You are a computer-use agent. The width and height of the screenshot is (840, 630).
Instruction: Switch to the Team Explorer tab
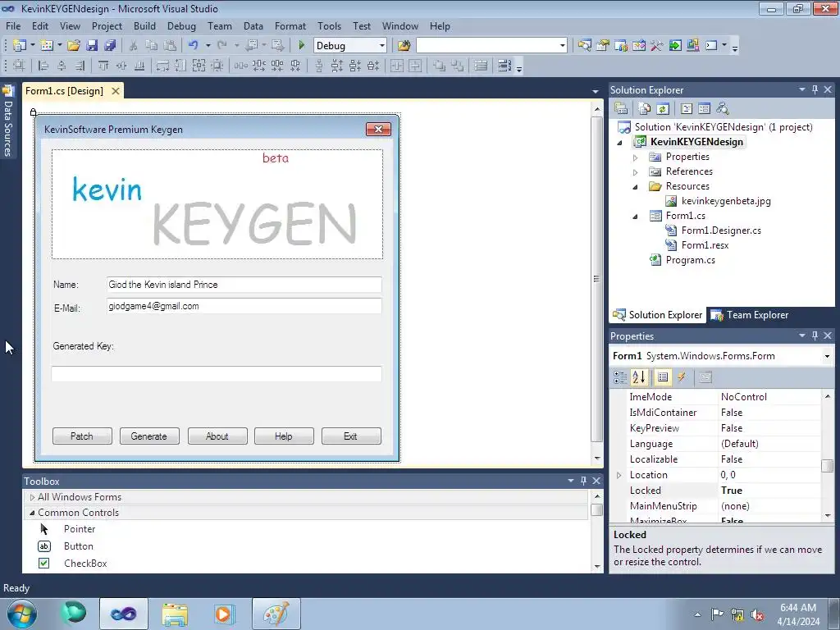click(750, 315)
